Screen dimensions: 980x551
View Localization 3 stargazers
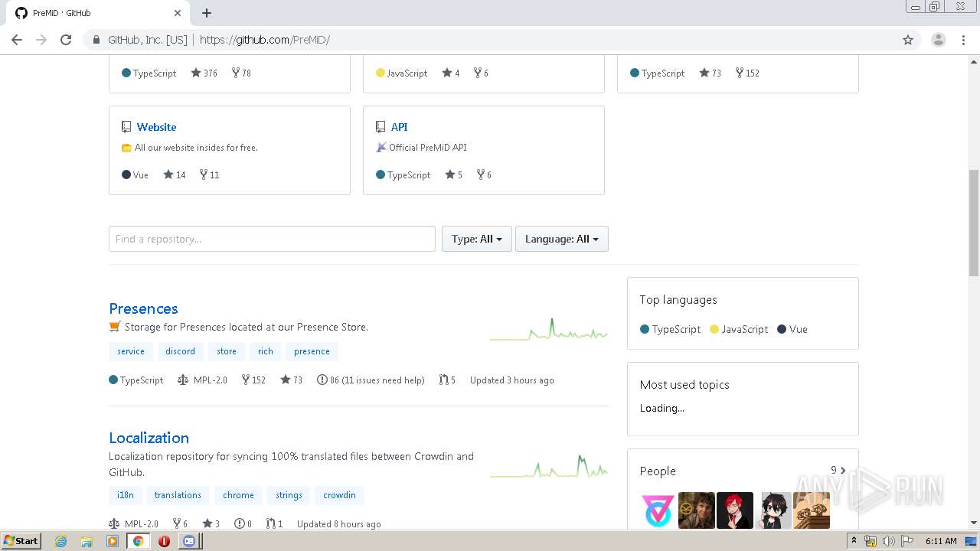(x=211, y=524)
